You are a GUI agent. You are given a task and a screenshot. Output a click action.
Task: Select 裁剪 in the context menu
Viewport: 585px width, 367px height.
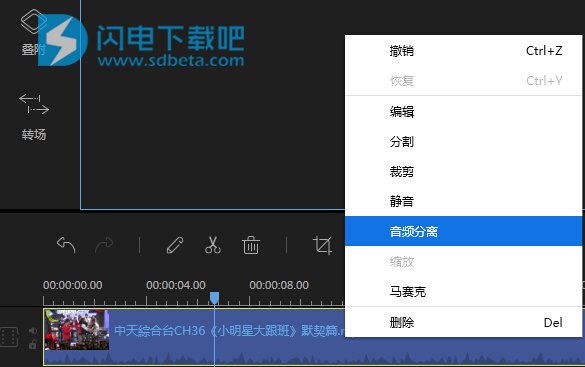click(x=463, y=172)
